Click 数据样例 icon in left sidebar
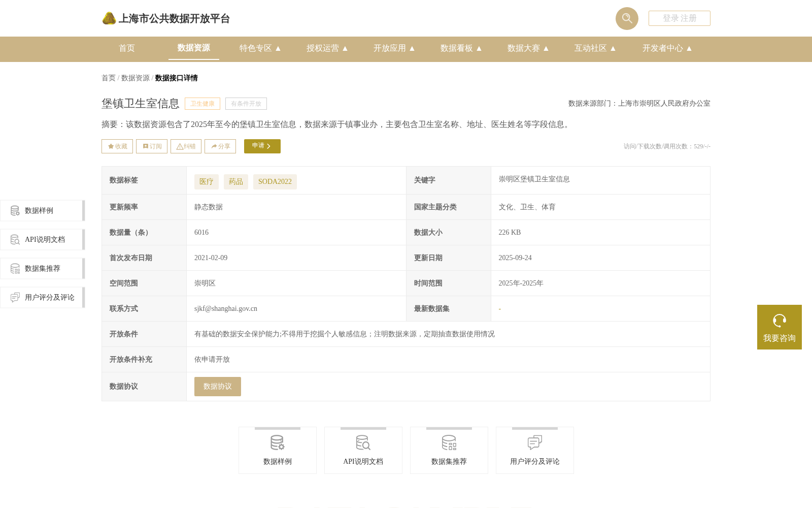The height and width of the screenshot is (508, 812). 15,210
